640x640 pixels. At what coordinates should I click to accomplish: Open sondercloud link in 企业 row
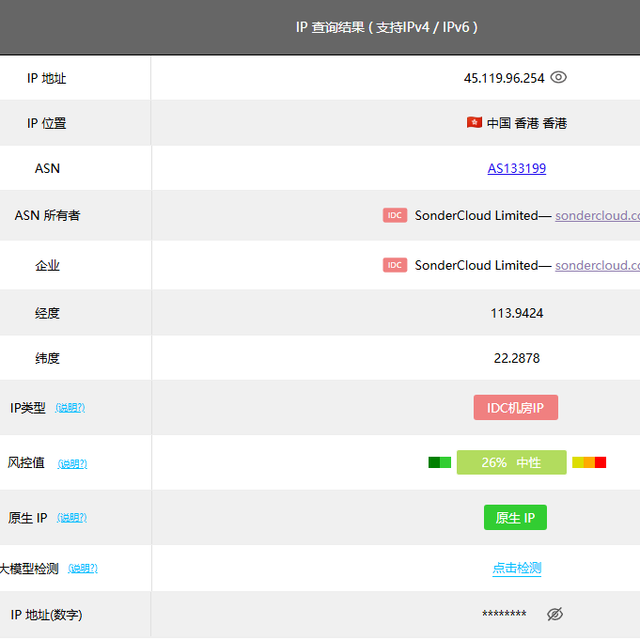click(597, 265)
